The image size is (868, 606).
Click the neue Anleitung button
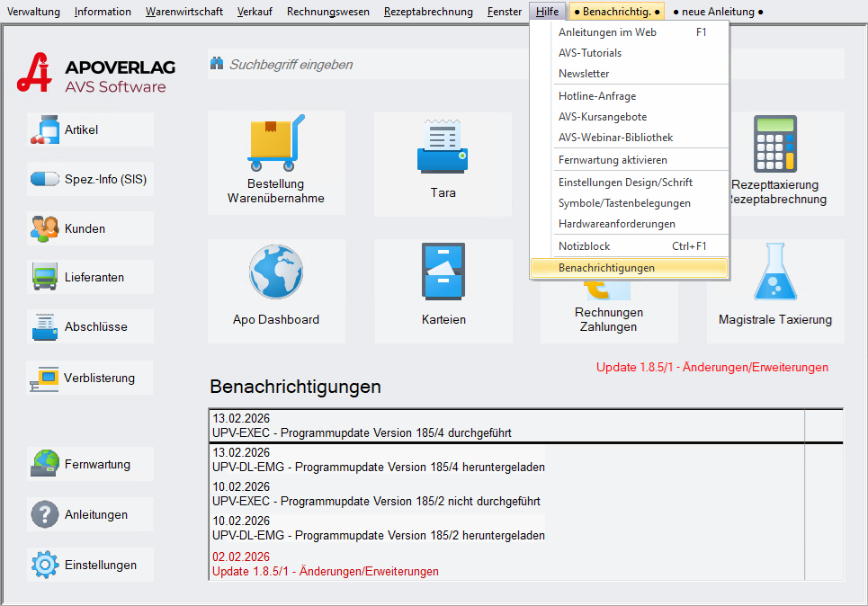tap(719, 12)
